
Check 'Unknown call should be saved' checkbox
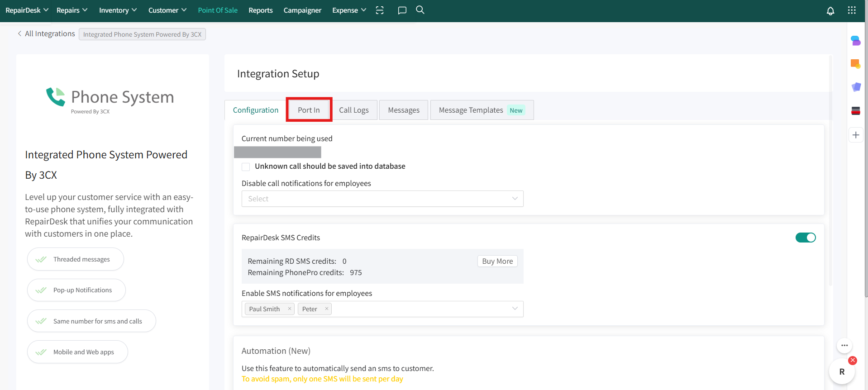[x=246, y=166]
